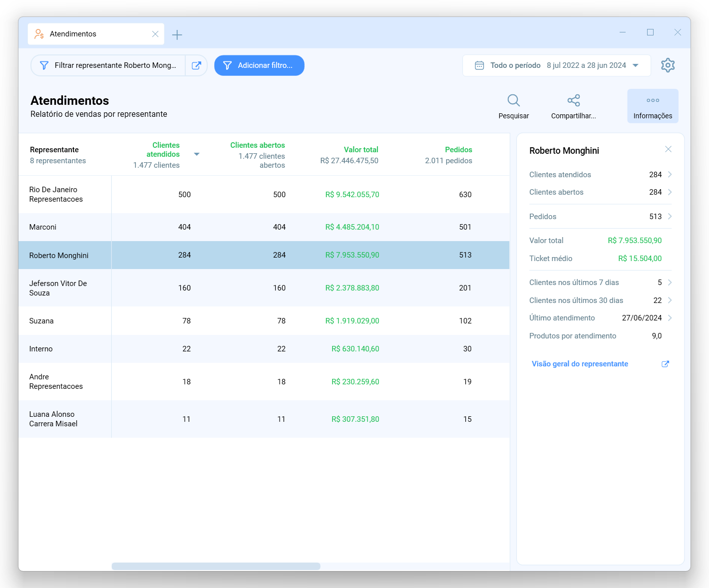This screenshot has height=588, width=709.
Task: Click the Pedidos column header
Action: [458, 150]
